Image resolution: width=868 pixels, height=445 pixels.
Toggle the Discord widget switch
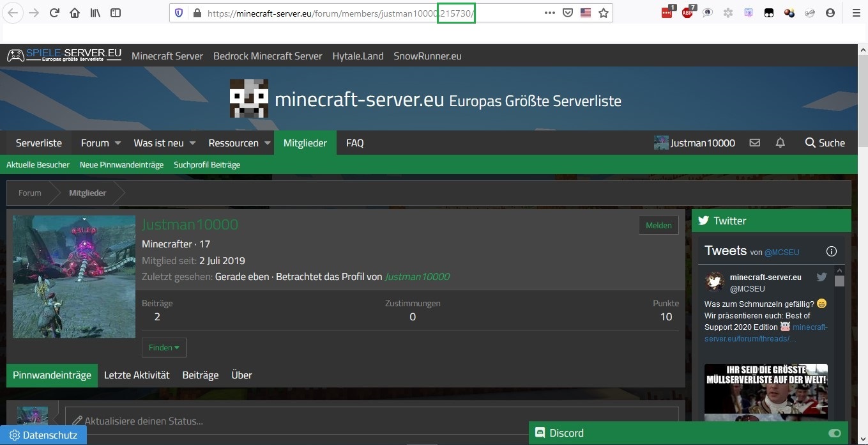pyautogui.click(x=834, y=433)
